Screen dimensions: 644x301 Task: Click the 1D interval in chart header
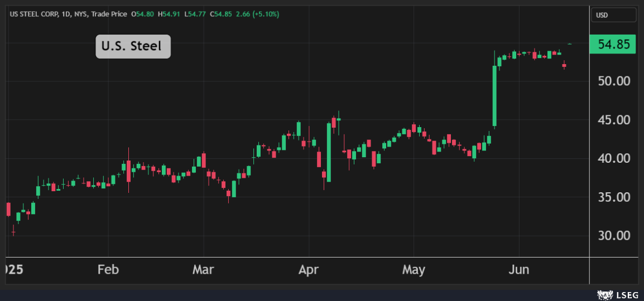[65, 13]
